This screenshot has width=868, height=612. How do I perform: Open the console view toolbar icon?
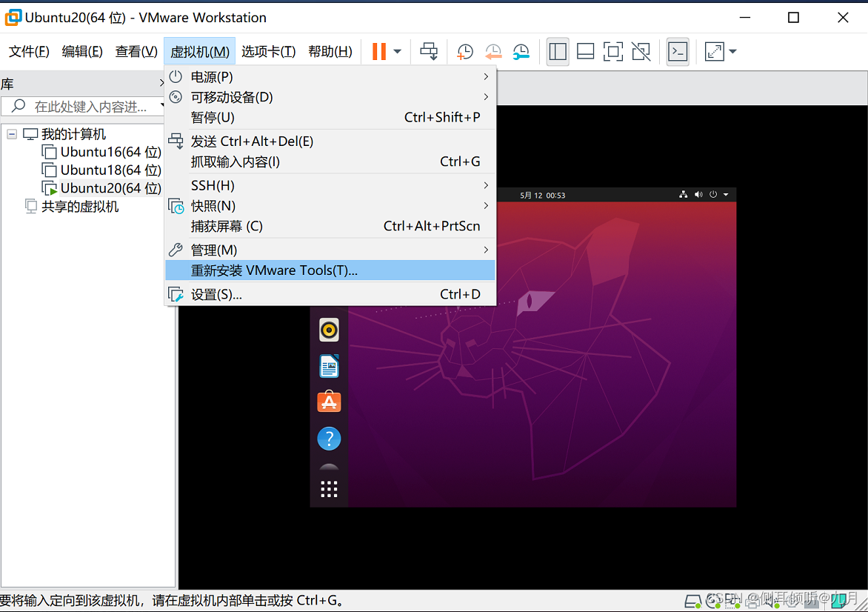click(678, 52)
